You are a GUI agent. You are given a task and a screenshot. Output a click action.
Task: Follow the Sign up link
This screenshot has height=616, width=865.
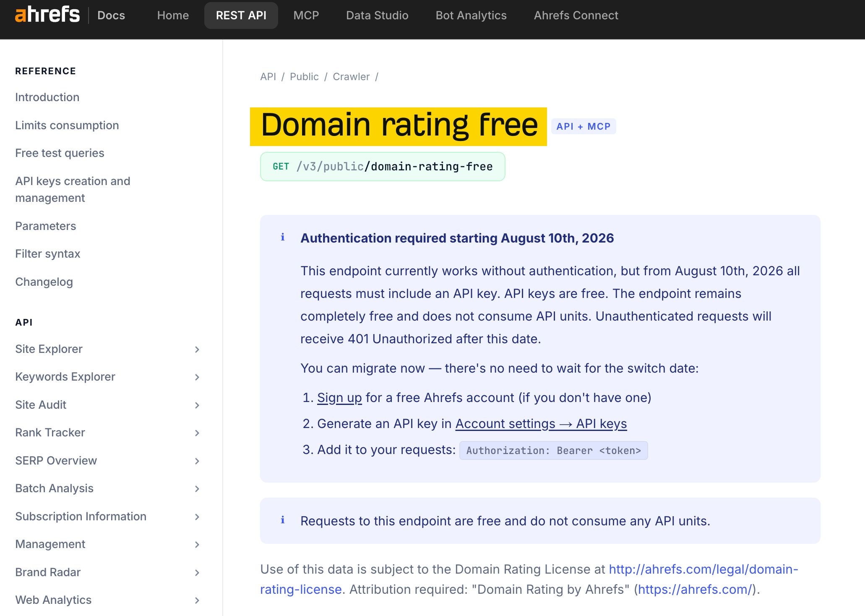339,398
